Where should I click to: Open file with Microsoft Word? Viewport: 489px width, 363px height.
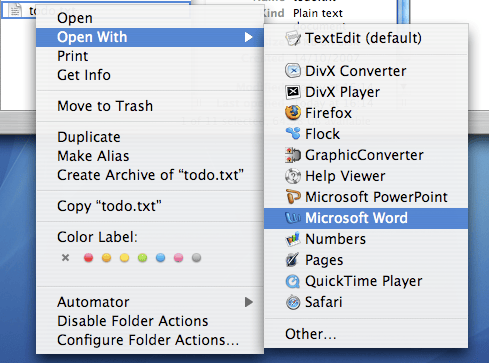click(366, 218)
